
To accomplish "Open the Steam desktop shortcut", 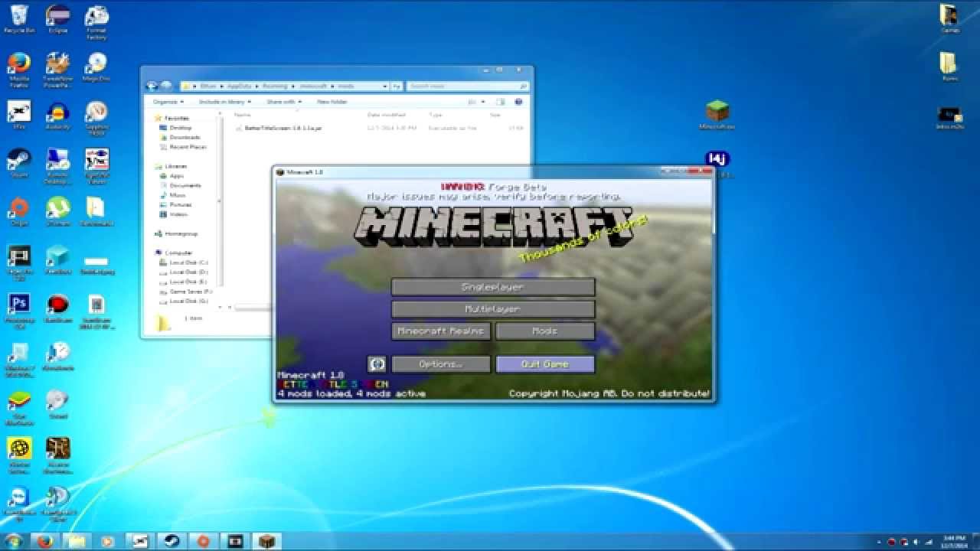I will pyautogui.click(x=19, y=164).
